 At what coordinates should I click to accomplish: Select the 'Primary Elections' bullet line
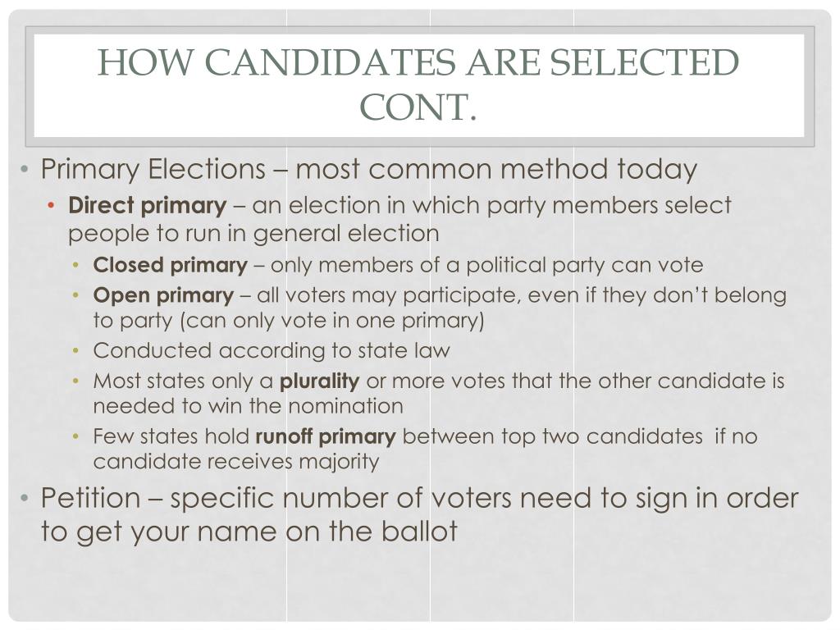pos(369,170)
